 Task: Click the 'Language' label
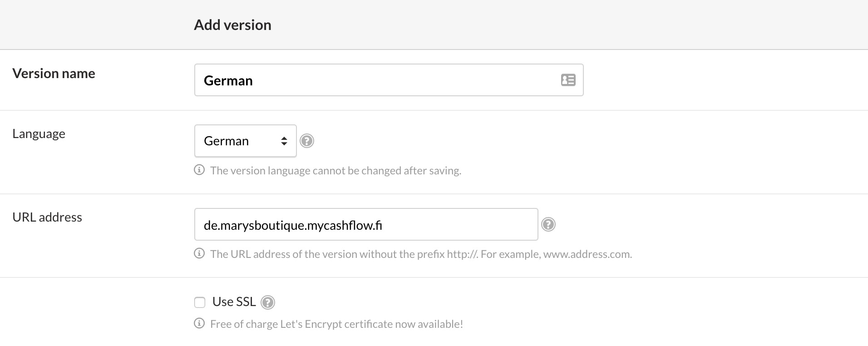click(x=39, y=134)
